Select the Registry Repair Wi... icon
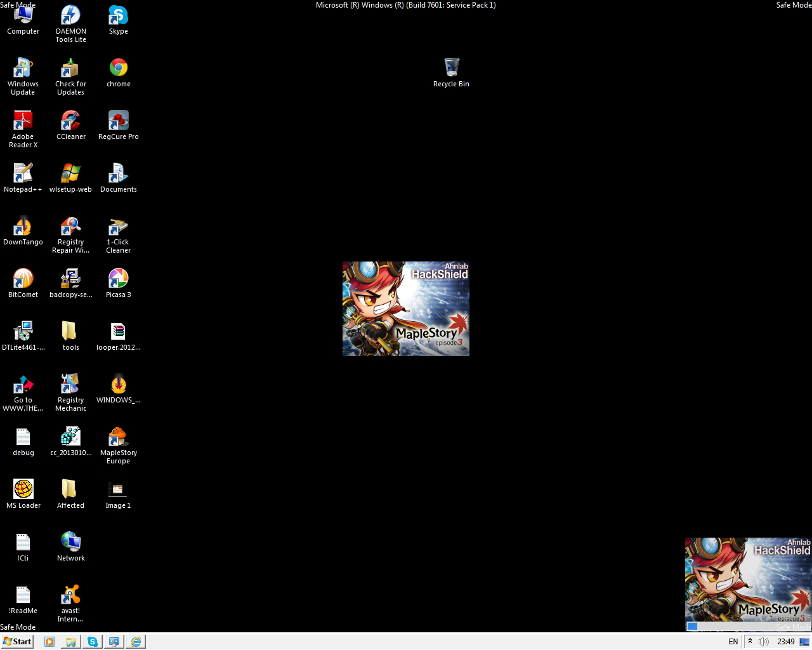 70,235
